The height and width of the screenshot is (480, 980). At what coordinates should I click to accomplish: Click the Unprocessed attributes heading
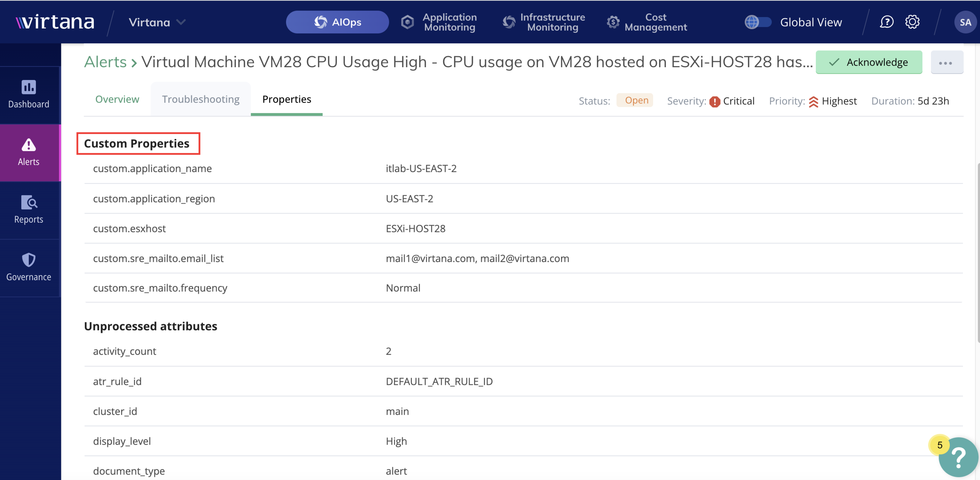[151, 326]
